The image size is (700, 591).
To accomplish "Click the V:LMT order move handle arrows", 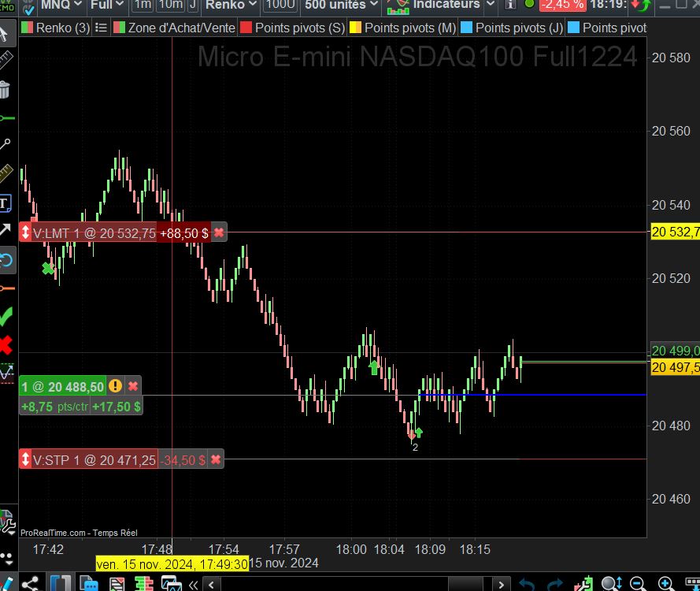I will tap(25, 232).
